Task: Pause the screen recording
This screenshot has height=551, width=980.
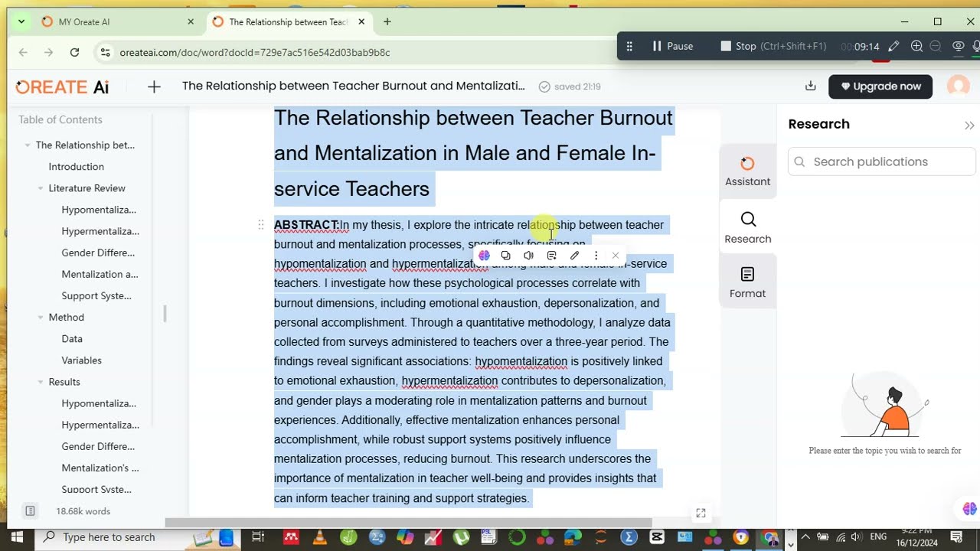Action: tap(673, 46)
